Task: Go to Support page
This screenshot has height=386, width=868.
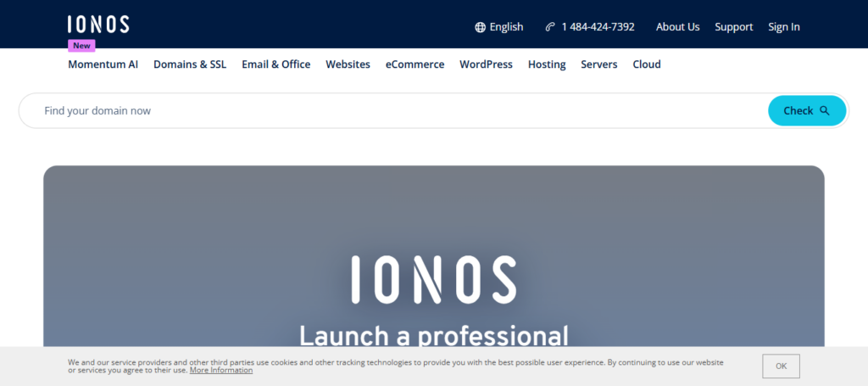Action: [x=733, y=27]
